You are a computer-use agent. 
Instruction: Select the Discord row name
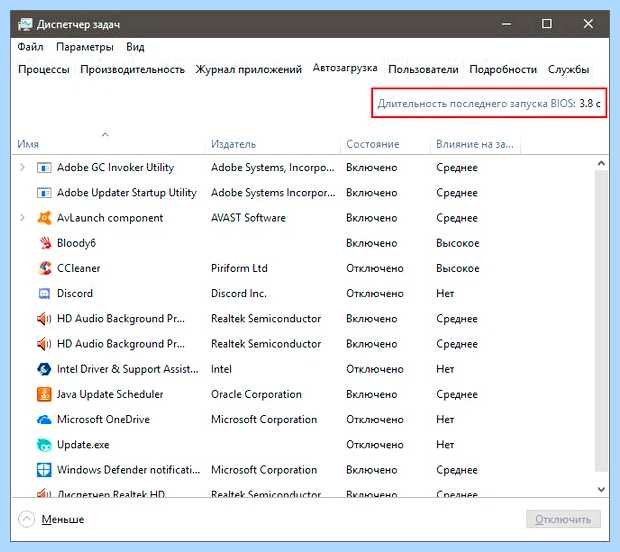pyautogui.click(x=75, y=293)
